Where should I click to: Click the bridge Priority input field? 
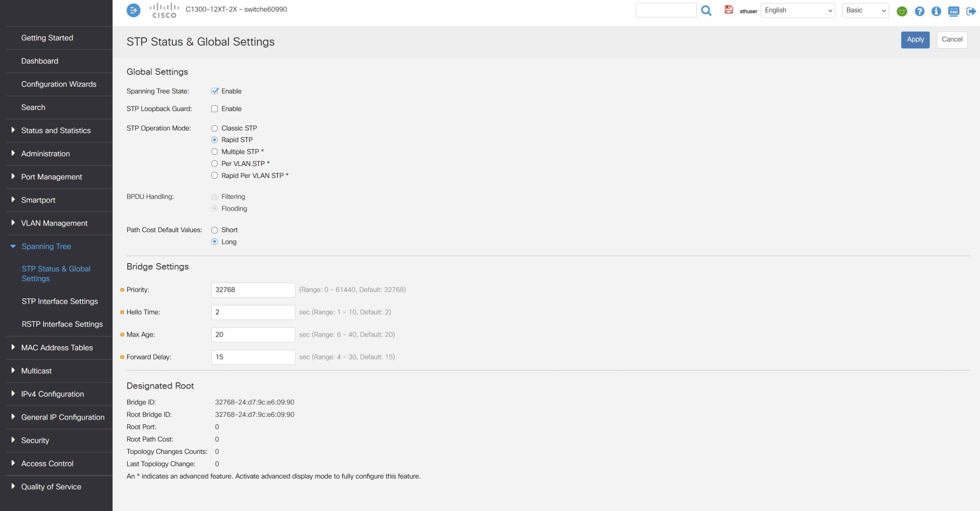[x=253, y=290]
